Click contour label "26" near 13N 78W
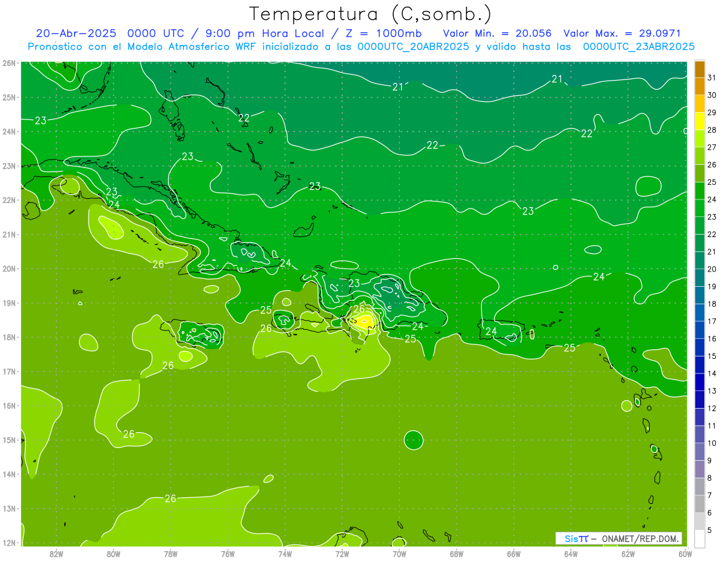The height and width of the screenshot is (562, 728). [x=170, y=498]
